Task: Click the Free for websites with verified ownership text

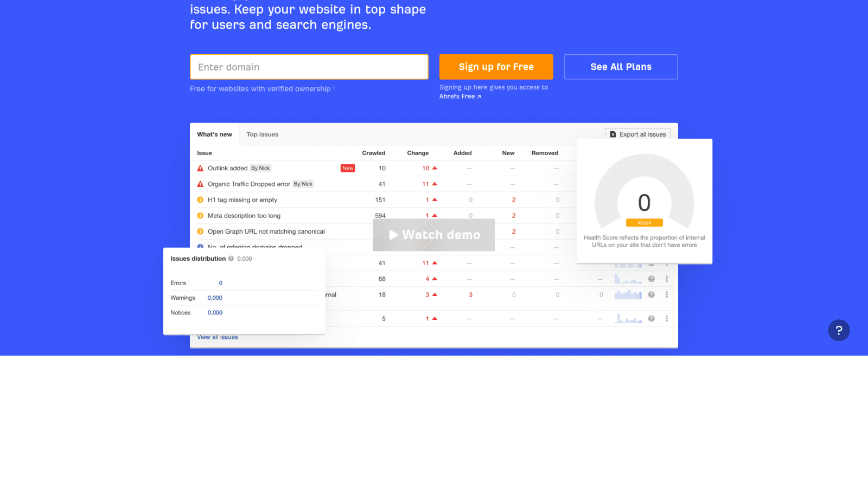Action: coord(260,88)
